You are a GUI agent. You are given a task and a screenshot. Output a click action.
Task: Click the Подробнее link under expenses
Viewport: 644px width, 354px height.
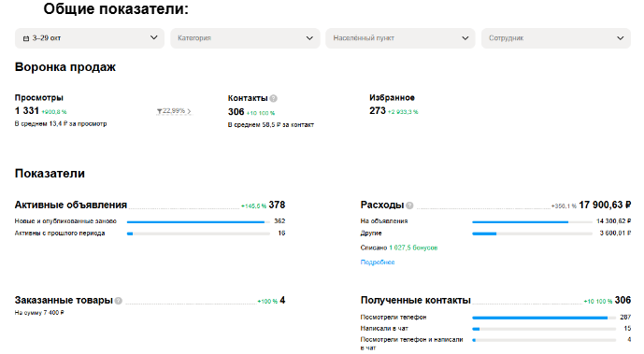[378, 262]
